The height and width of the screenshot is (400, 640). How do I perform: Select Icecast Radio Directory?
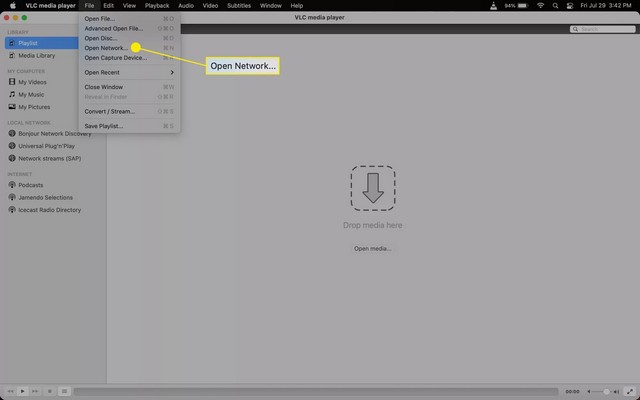coord(49,210)
